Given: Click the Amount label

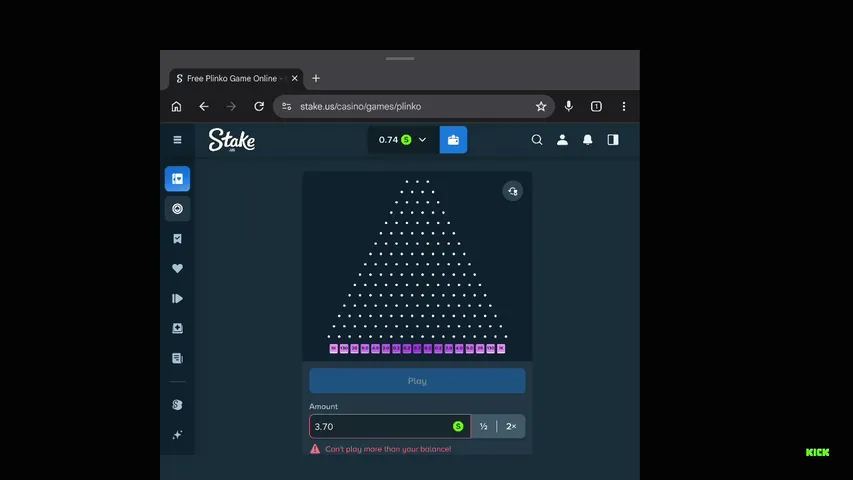Looking at the screenshot, I should click(x=324, y=407).
